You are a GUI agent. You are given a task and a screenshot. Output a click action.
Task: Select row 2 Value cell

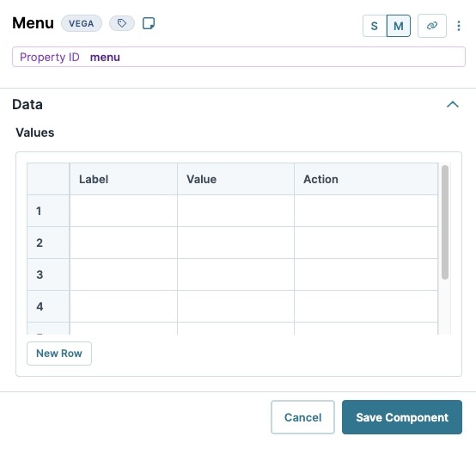(x=236, y=243)
